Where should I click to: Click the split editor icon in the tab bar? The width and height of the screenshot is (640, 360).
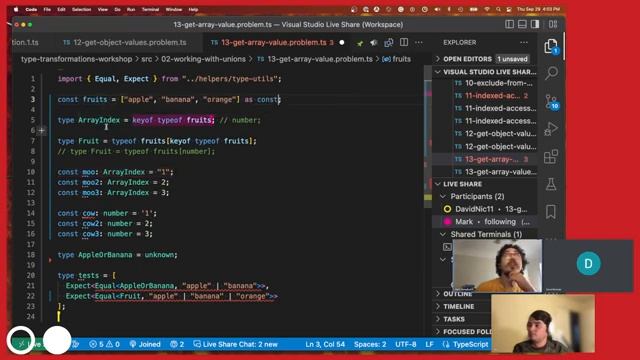click(x=404, y=42)
